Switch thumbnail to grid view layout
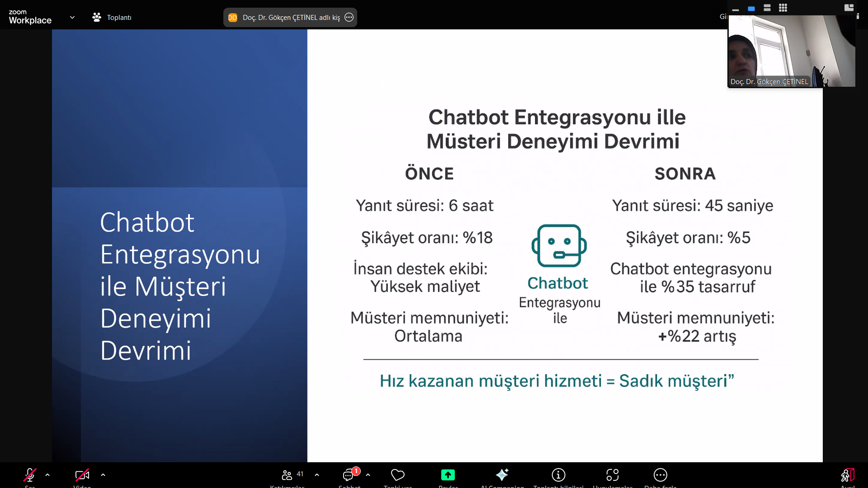 [x=783, y=8]
